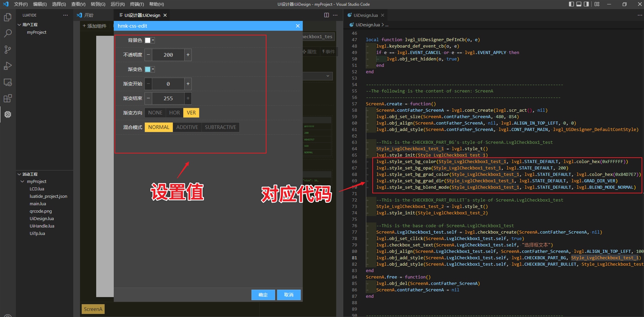The width and height of the screenshot is (644, 317).
Task: Click split editor icon in UI designer tab bar
Action: coord(326,15)
